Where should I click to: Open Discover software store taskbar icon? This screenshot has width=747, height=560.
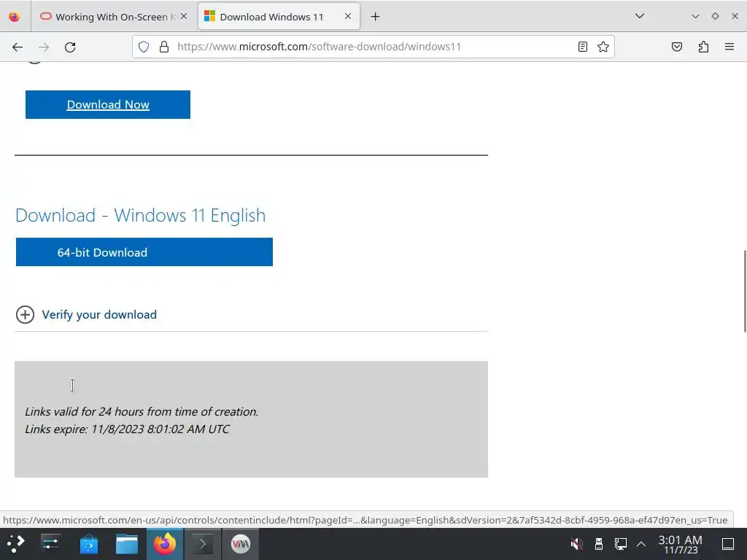[x=88, y=544]
